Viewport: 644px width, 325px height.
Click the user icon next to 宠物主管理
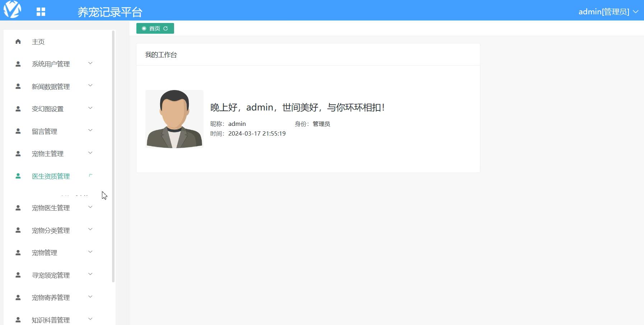pos(18,154)
